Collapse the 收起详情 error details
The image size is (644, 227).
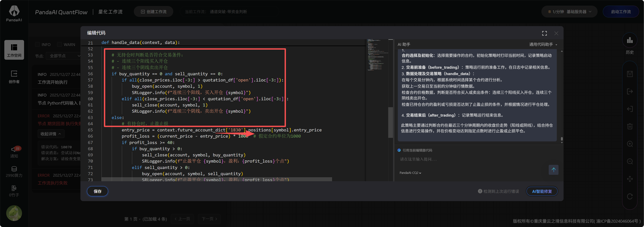coord(51,134)
